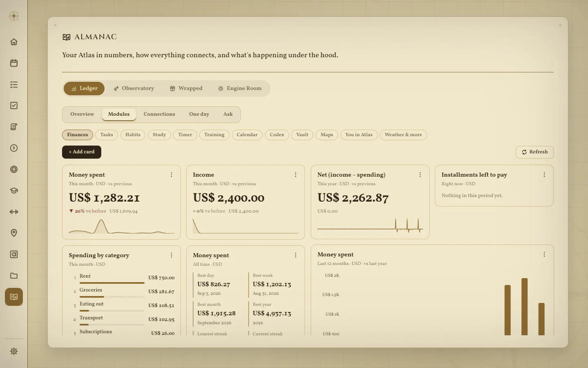
Task: Open options menu on Installments card
Action: click(x=544, y=175)
